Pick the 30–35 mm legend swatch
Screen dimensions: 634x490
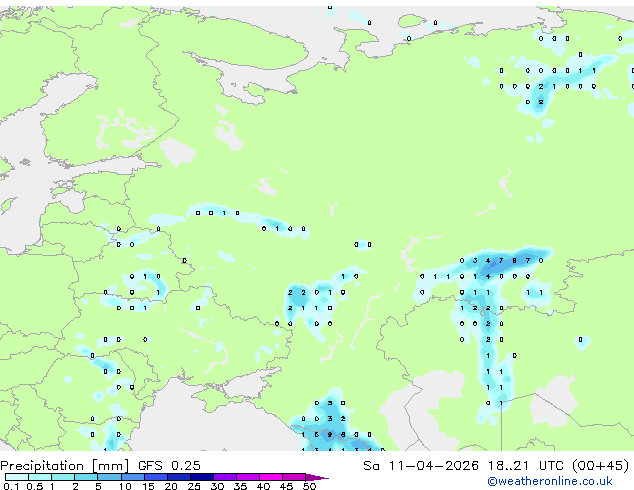(225, 477)
